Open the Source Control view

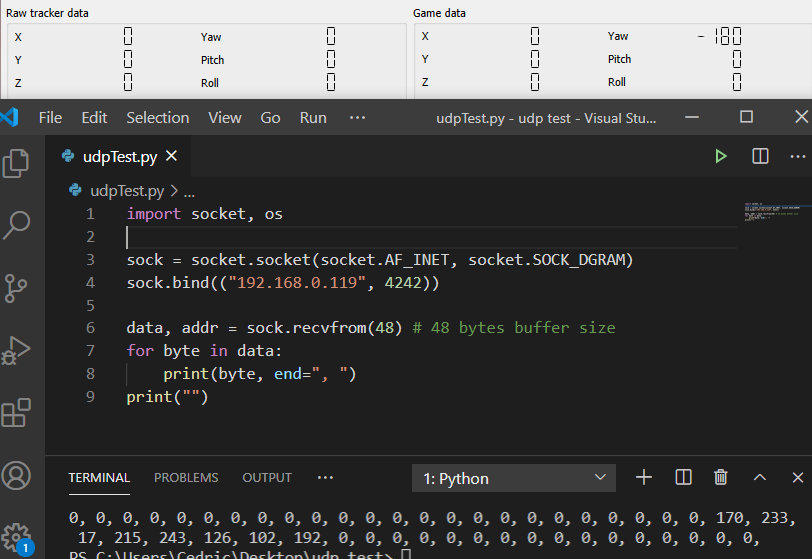point(16,288)
